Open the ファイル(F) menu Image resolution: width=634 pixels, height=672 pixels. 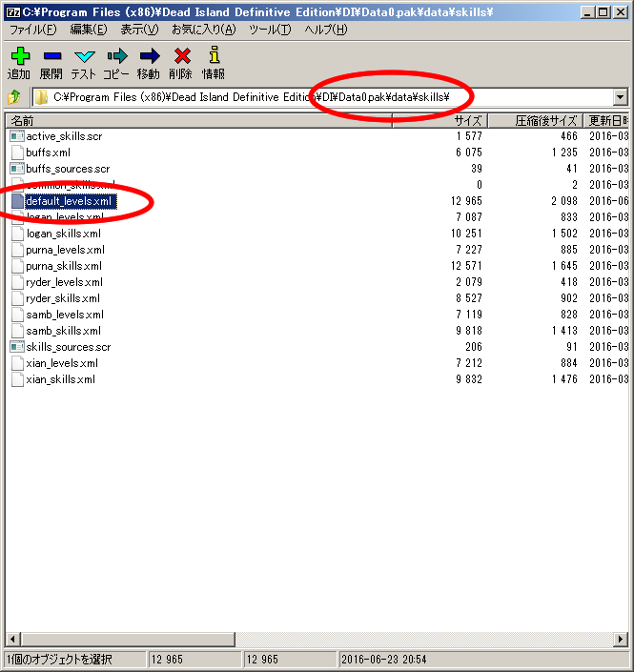[x=32, y=30]
